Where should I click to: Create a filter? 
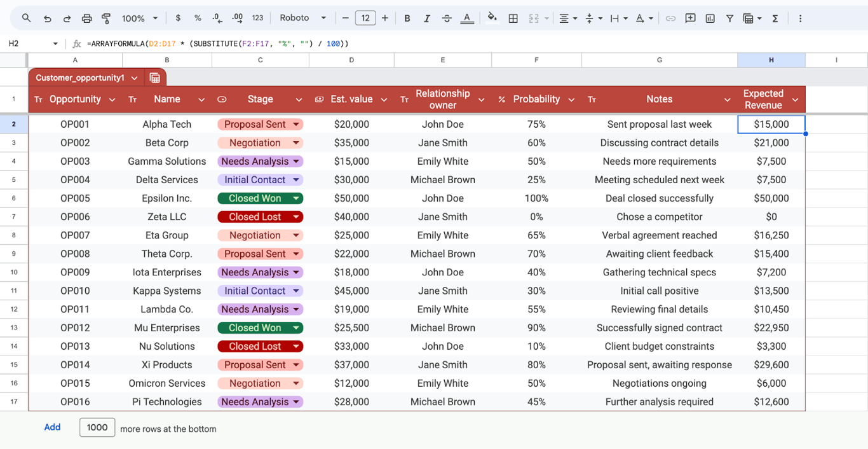729,18
